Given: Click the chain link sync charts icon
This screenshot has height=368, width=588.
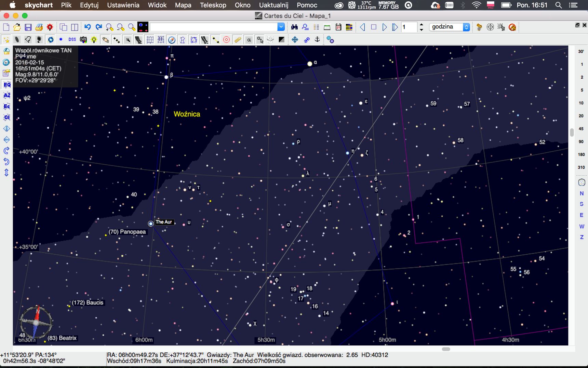Looking at the screenshot, I should pyautogui.click(x=306, y=40).
